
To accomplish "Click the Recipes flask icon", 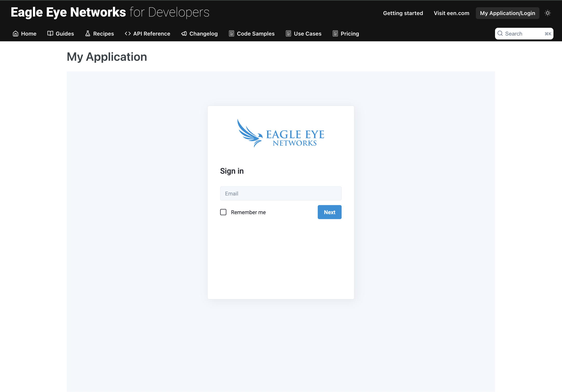I will tap(88, 33).
